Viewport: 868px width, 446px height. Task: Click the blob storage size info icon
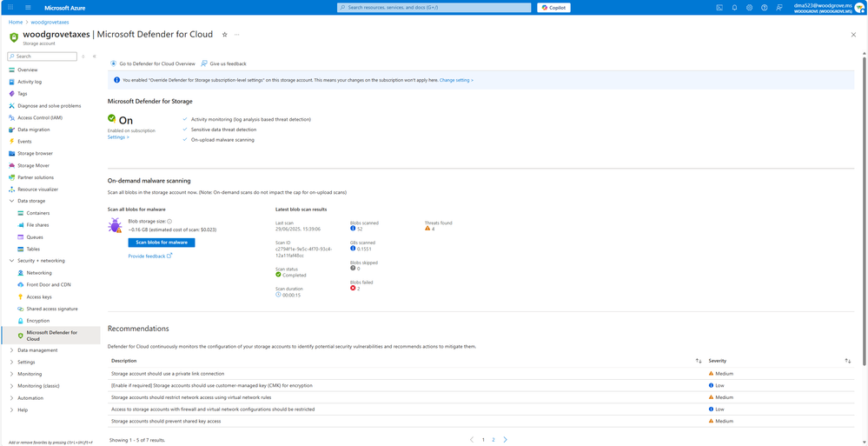point(169,221)
